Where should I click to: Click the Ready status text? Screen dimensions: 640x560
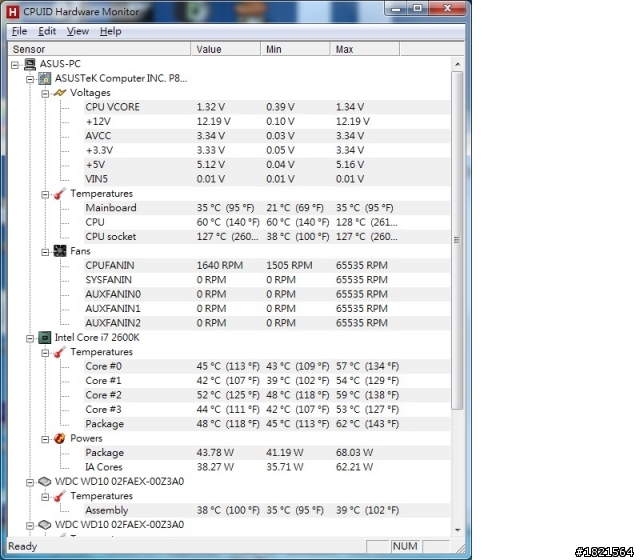pyautogui.click(x=23, y=546)
